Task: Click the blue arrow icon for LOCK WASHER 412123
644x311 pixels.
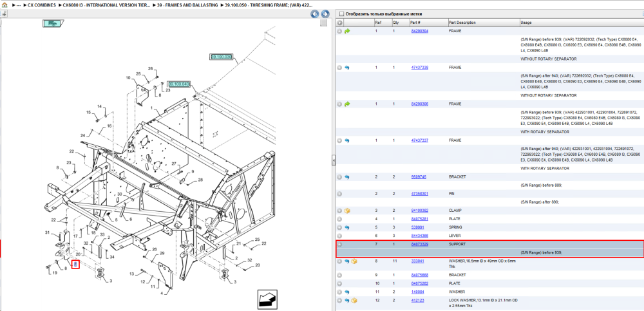Action: (347, 301)
